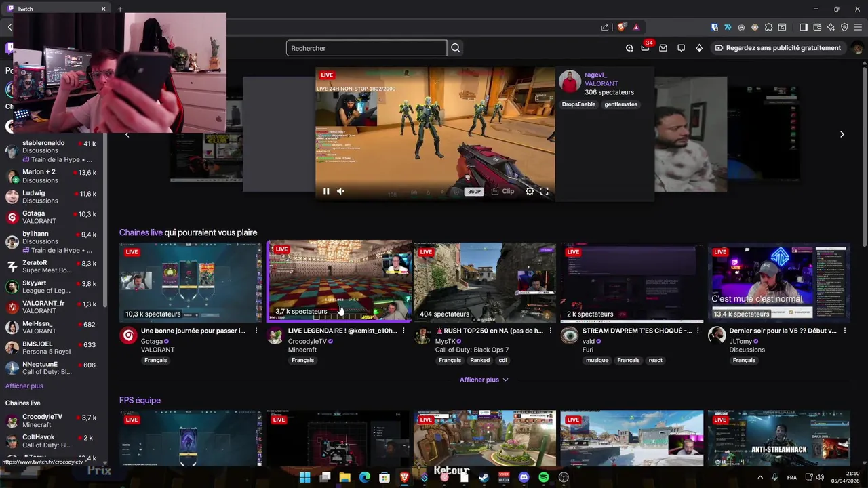
Task: Open Spotify from the taskbar
Action: coord(544,477)
